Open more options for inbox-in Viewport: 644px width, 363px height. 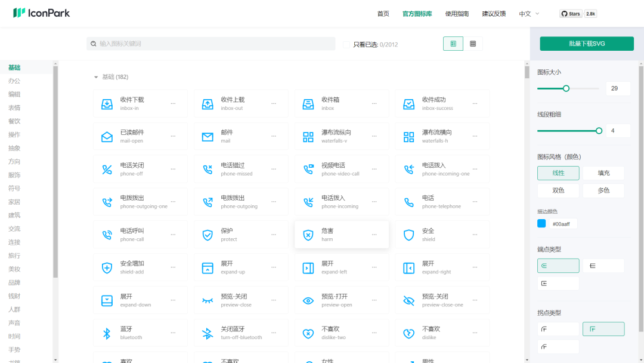[173, 104]
